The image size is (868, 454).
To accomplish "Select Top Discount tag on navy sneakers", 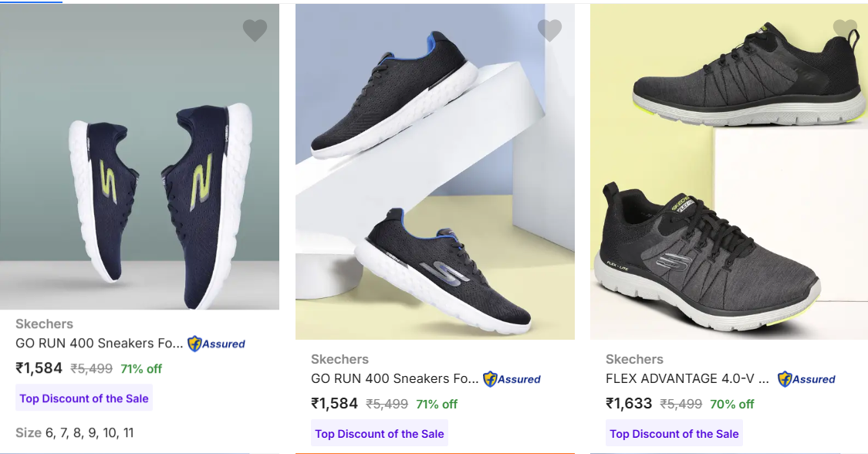I will point(83,398).
